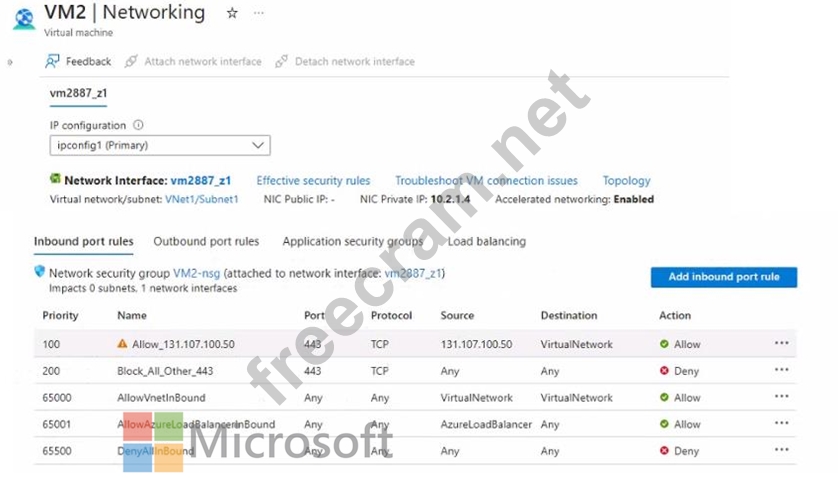Screen dimensions: 838x478
Task: Open the VM2-nsg security group link
Action: pyautogui.click(x=197, y=273)
